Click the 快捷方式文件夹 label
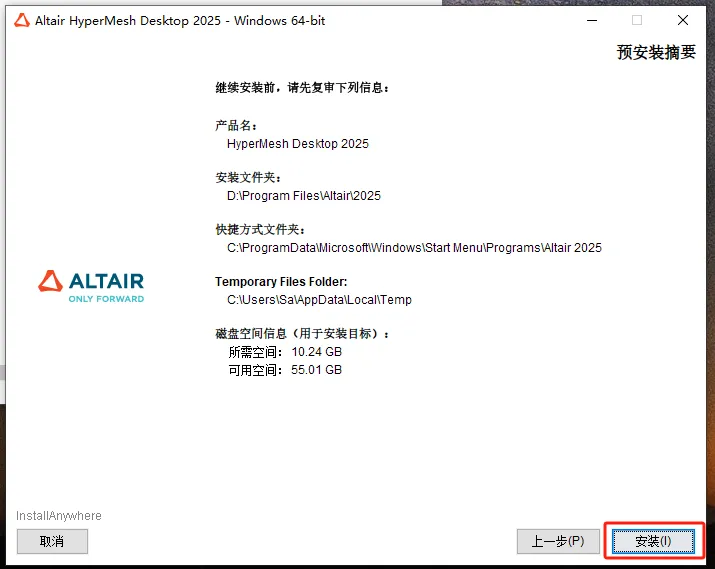The image size is (715, 569). click(x=260, y=229)
